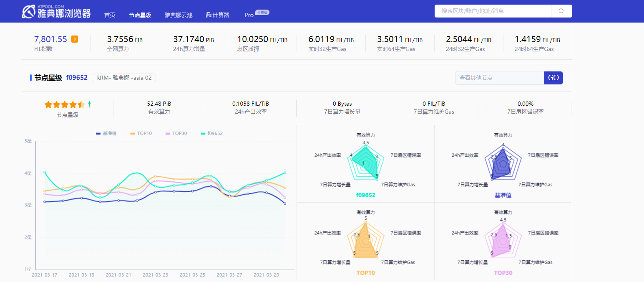The height and width of the screenshot is (282, 644).
Task: Toggle the TOP10 legend series
Action: pos(141,133)
